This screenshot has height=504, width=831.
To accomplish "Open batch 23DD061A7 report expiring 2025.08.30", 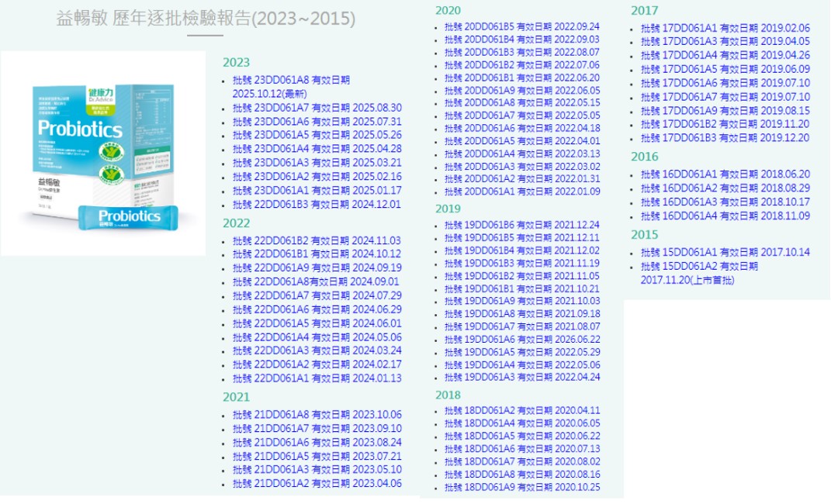I will [317, 108].
